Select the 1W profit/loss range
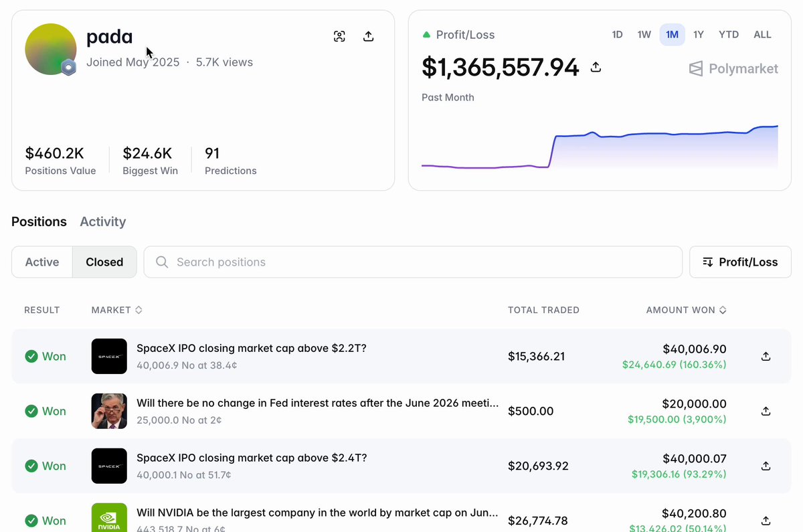Viewport: 803px width, 532px height. [x=644, y=35]
